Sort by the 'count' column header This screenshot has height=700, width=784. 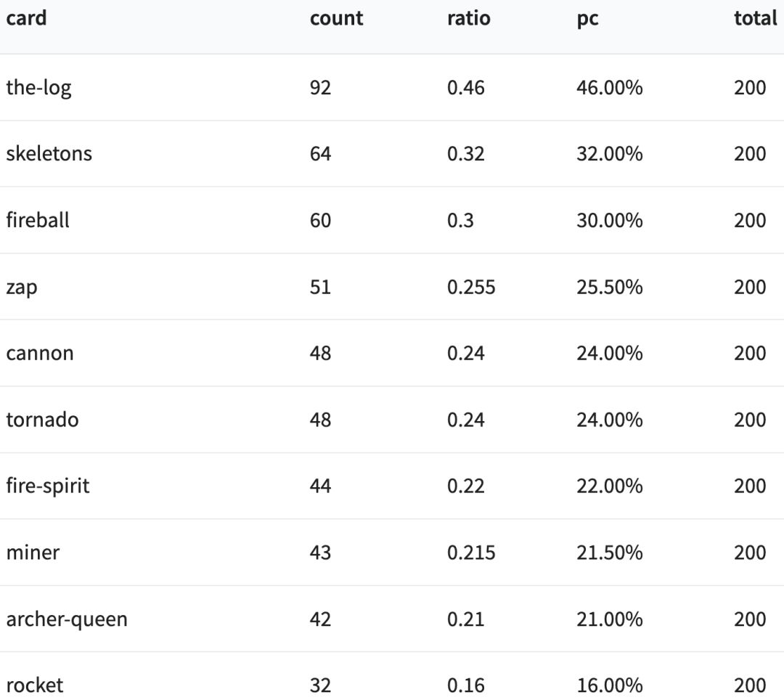tap(336, 18)
